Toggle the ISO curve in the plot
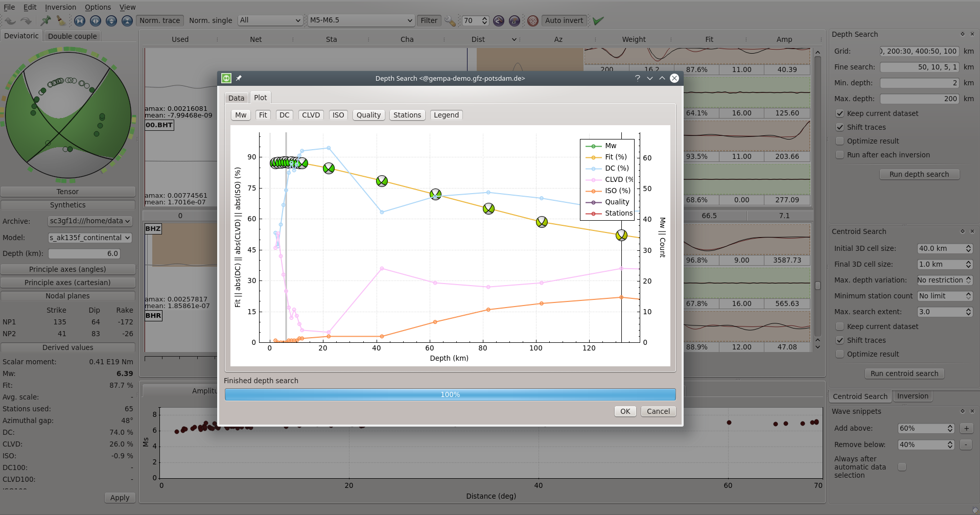Screen dimensions: 980x515 338,115
